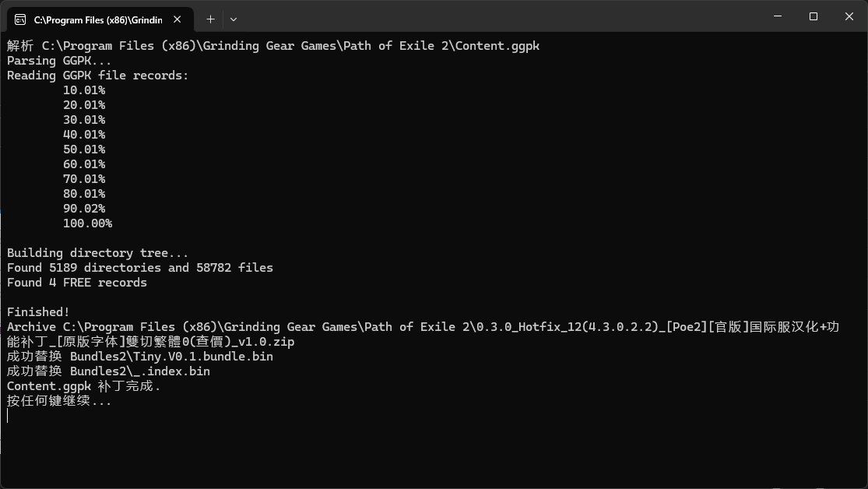
Task: Click the "Found 4 FREE records" line
Action: tap(76, 283)
